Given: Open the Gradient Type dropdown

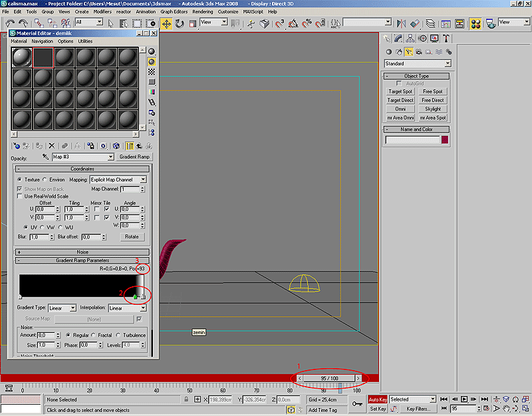Looking at the screenshot, I should tap(64, 308).
